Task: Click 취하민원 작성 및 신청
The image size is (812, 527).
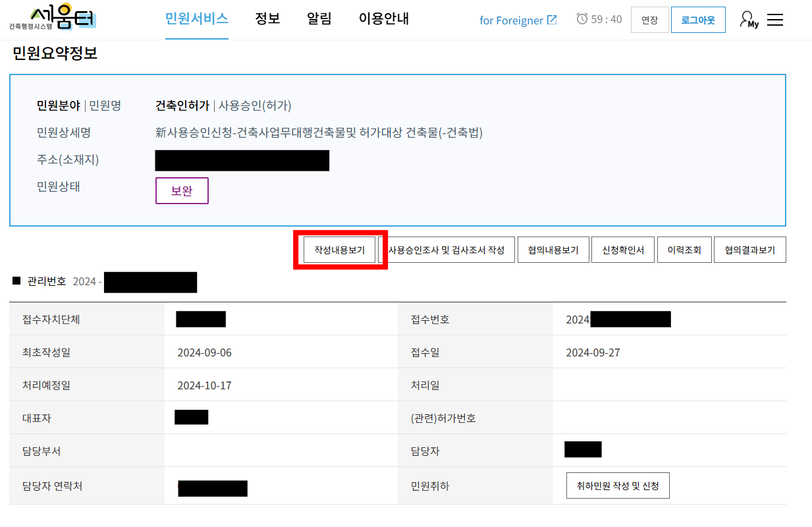Action: click(618, 485)
